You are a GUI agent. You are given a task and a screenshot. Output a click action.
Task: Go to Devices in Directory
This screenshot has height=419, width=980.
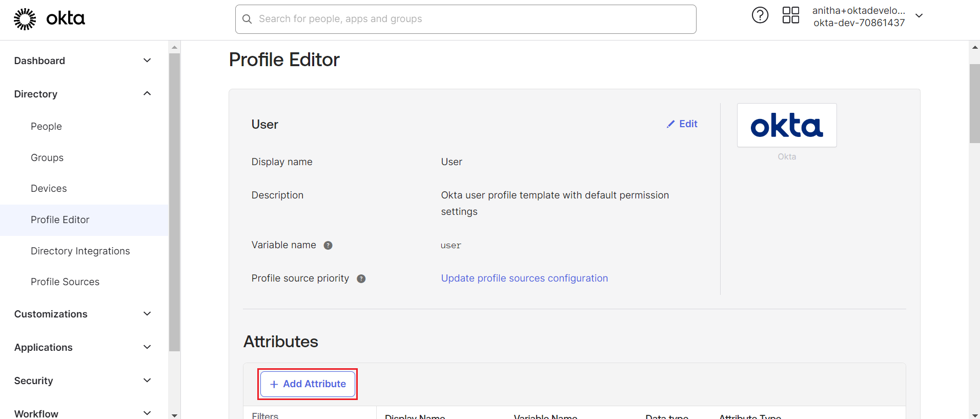click(49, 188)
